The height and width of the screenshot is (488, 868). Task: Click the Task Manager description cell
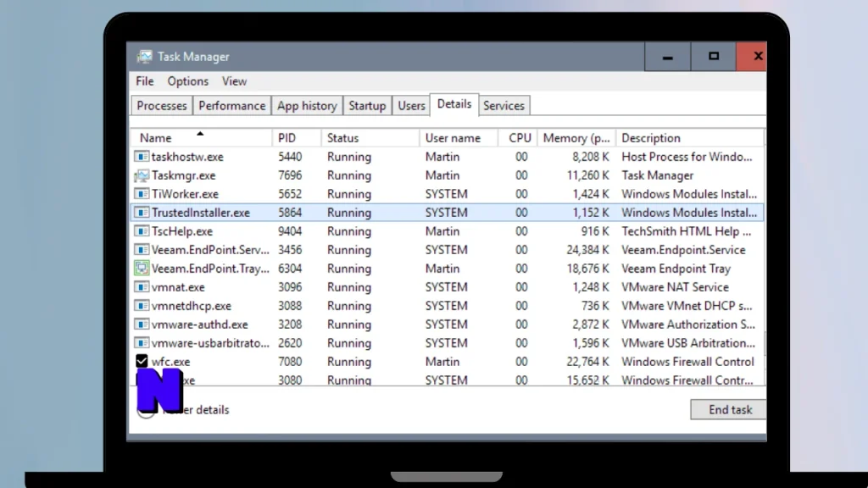(657, 175)
